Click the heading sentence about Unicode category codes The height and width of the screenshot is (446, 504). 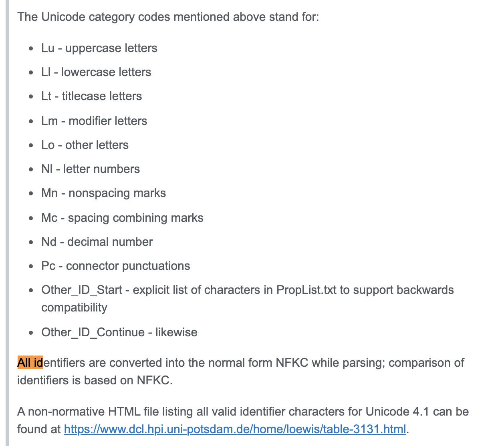(168, 17)
